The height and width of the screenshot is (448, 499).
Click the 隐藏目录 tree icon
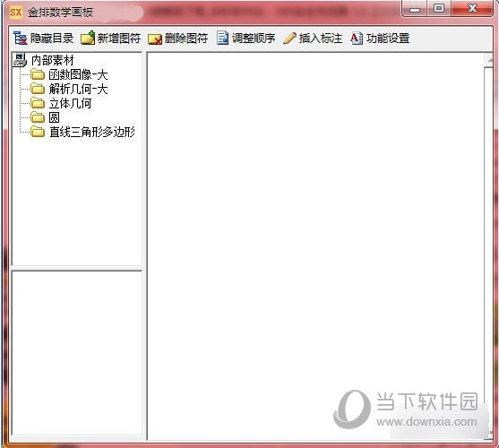21,39
